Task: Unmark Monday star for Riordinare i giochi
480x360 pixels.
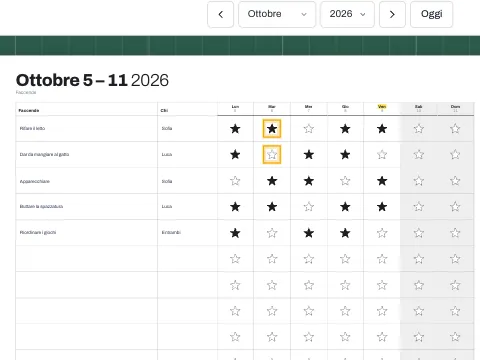Action: (x=235, y=233)
